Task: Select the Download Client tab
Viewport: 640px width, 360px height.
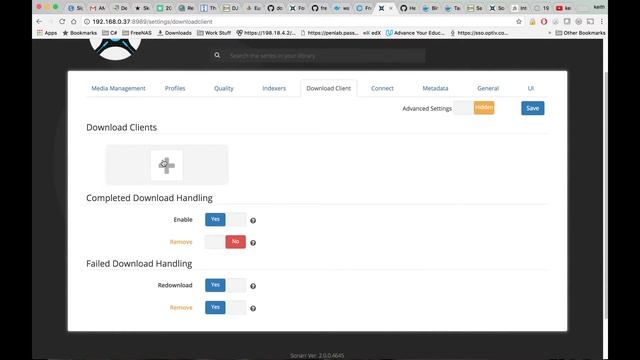Action: [x=329, y=88]
